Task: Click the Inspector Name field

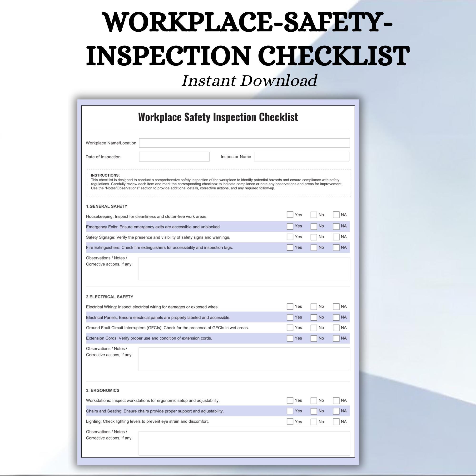Action: pos(302,157)
